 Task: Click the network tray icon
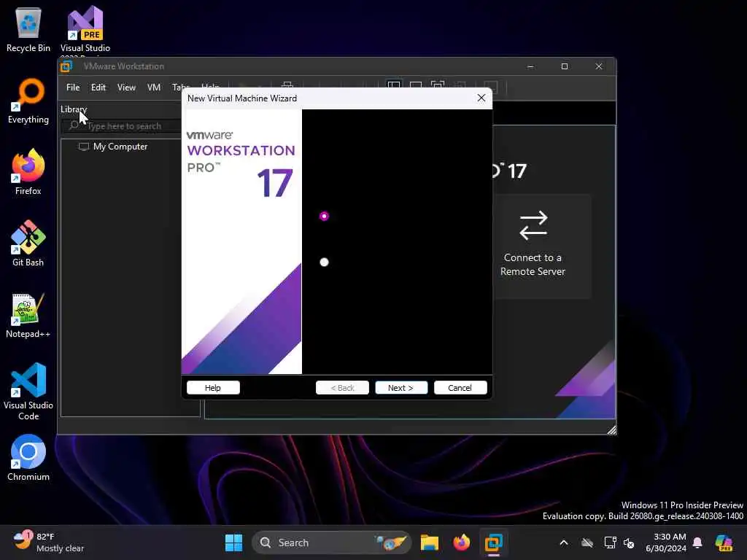(610, 542)
